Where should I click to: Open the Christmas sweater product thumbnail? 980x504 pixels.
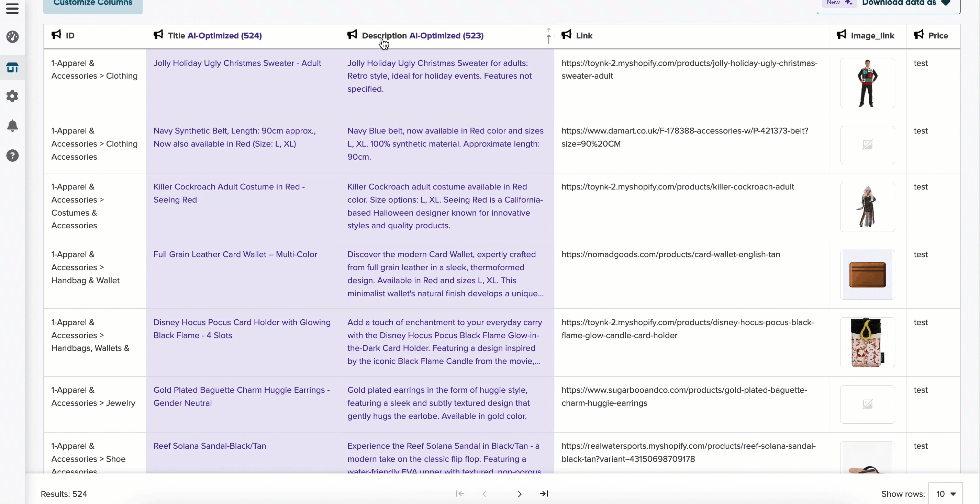tap(867, 83)
